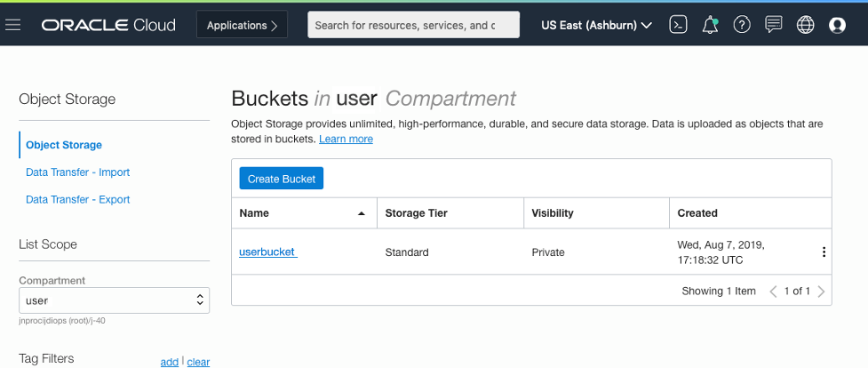This screenshot has height=368, width=868.
Task: Open the support chat icon
Action: tap(774, 25)
